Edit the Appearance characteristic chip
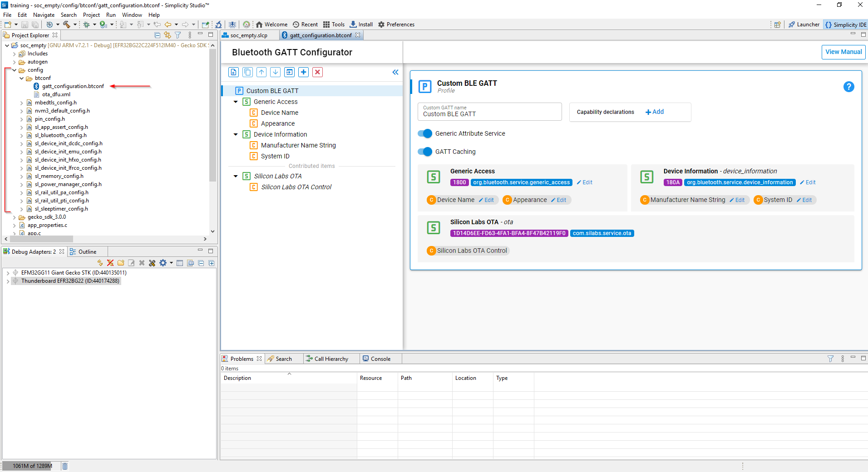868x472 pixels. pyautogui.click(x=559, y=200)
